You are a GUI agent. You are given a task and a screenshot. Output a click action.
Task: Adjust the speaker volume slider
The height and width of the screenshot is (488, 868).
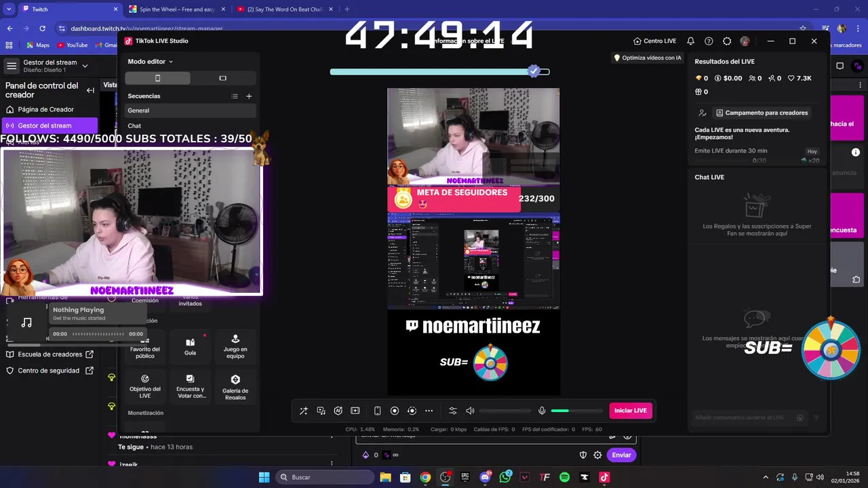[x=505, y=411]
